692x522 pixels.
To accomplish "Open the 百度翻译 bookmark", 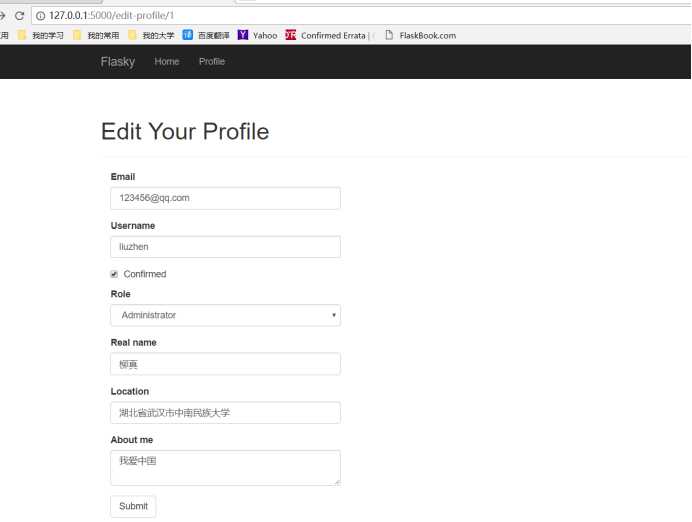I will [206, 35].
